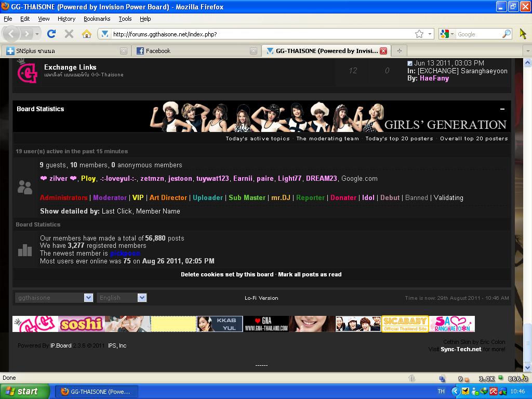Reload the page with the refresh icon
Viewport: 532px width, 399px height.
click(x=51, y=34)
